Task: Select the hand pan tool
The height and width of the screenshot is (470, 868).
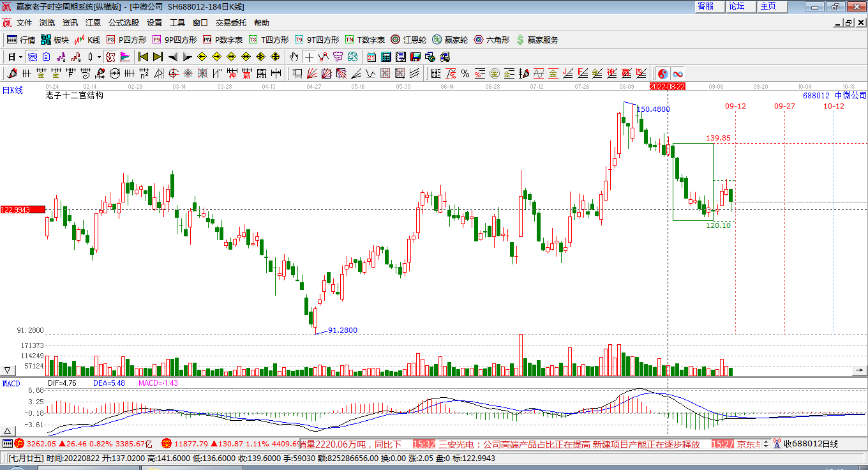Action: pyautogui.click(x=294, y=56)
